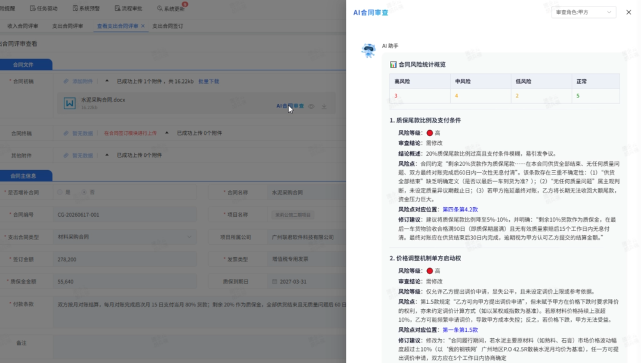This screenshot has width=644, height=363.
Task: Click the 项目所属公司 field
Action: click(307, 237)
